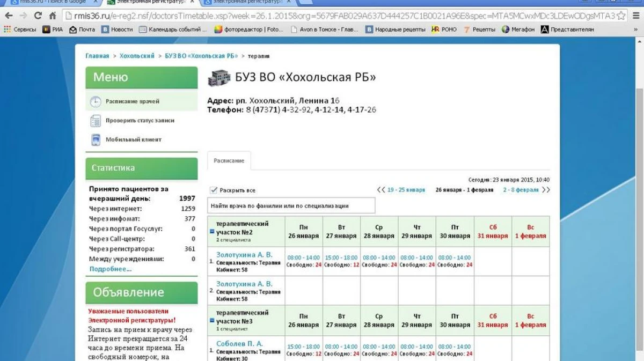Screen dimensions: 644x361
Task: Click the clock icon for Расписание врачей
Action: [96, 101]
